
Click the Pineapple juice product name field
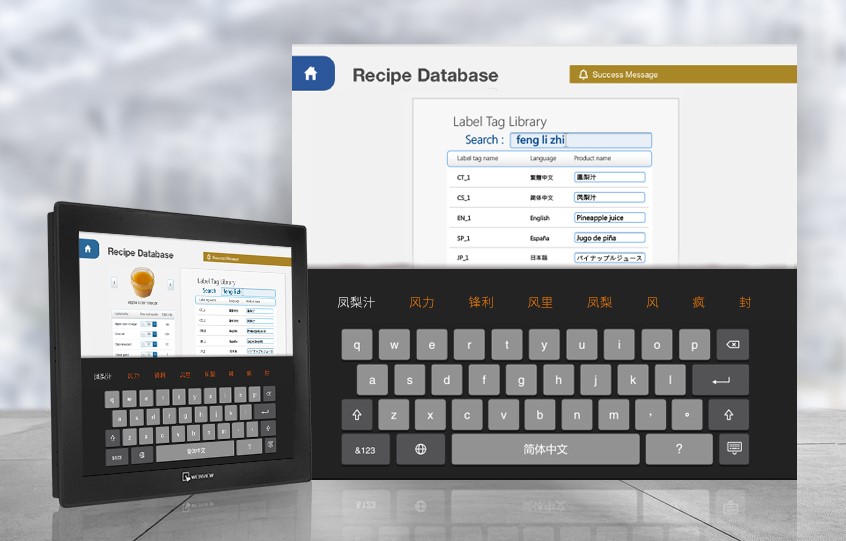[x=609, y=217]
